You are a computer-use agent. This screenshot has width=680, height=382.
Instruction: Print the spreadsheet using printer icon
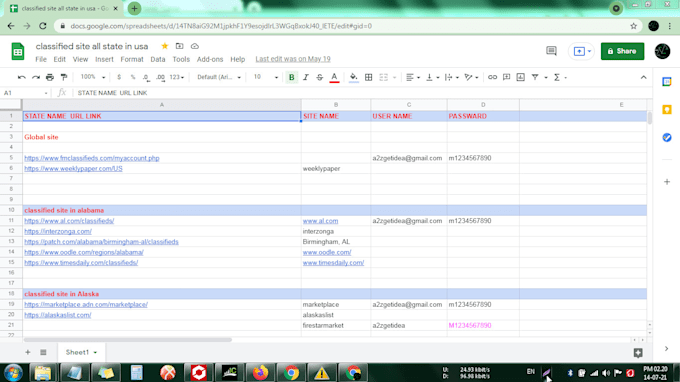click(50, 77)
